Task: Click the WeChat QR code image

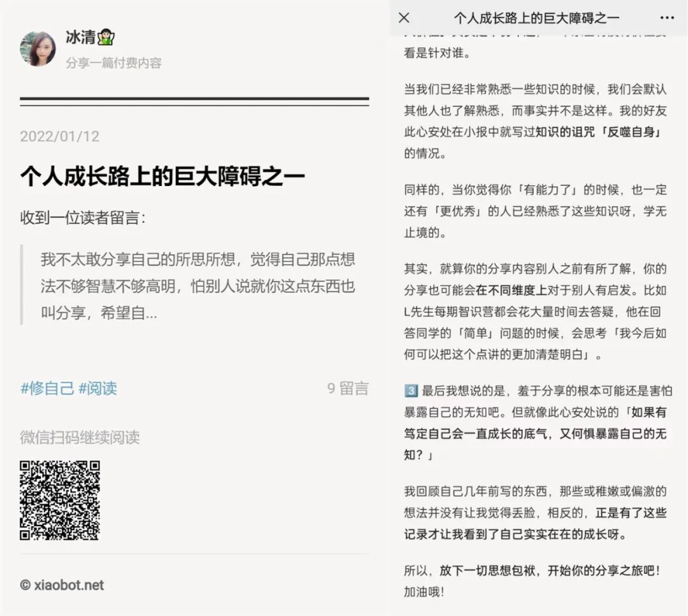Action: coord(60,500)
